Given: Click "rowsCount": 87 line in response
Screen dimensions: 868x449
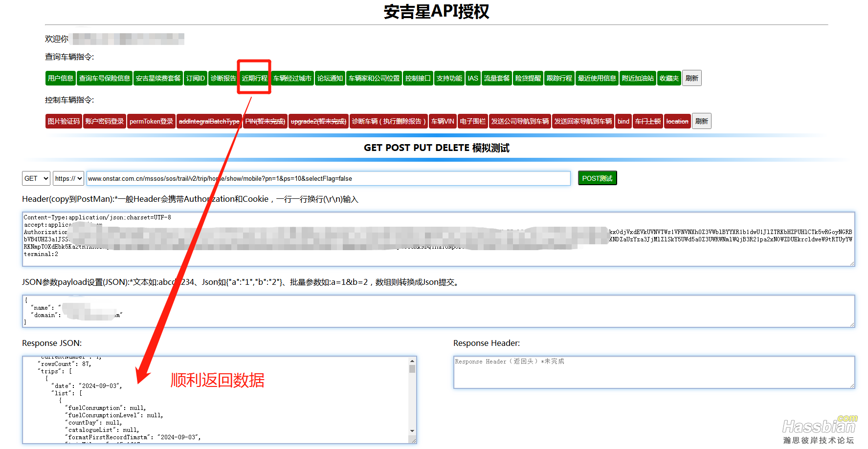Looking at the screenshot, I should tap(65, 364).
